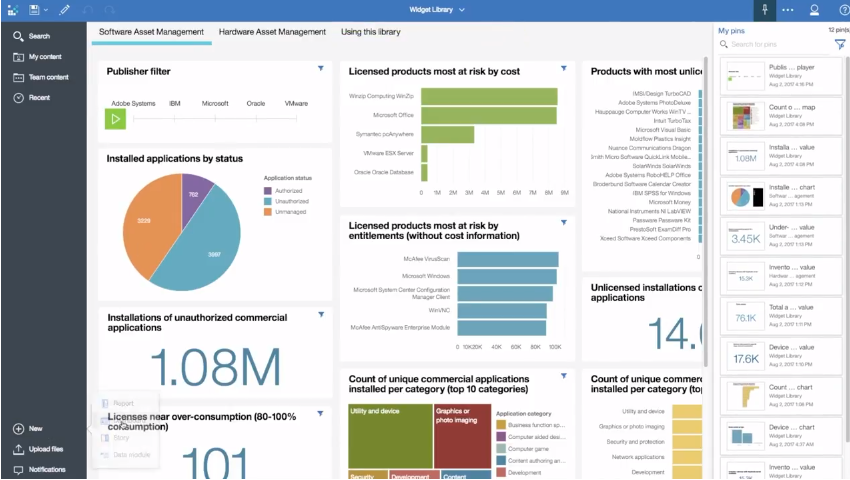This screenshot has width=850, height=480.
Task: Filter pins using the funnel icon
Action: coord(840,44)
